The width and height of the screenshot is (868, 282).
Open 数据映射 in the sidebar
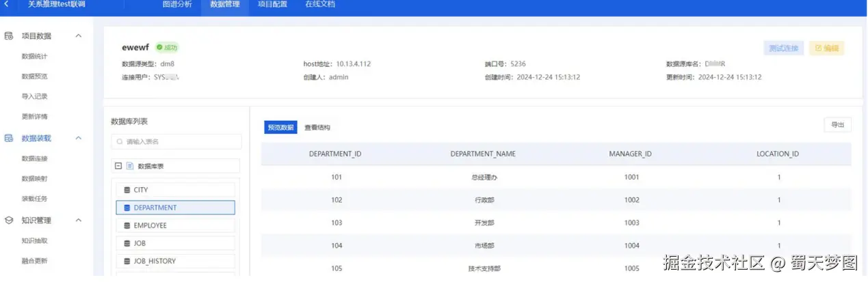point(35,178)
